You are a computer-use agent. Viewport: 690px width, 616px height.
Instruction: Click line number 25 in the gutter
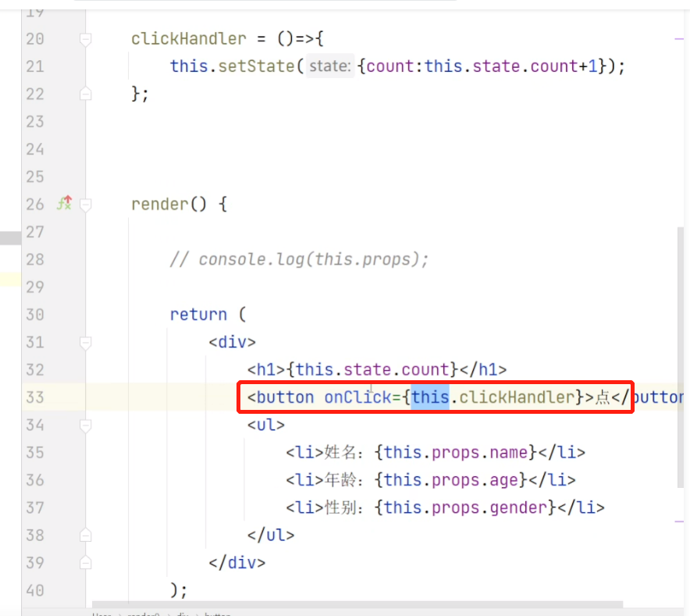pyautogui.click(x=35, y=176)
